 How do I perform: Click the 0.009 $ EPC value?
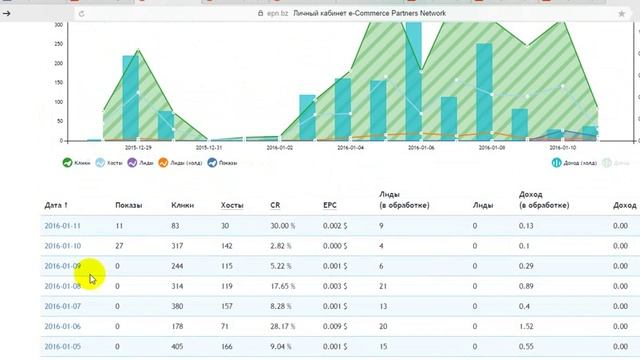pyautogui.click(x=335, y=327)
